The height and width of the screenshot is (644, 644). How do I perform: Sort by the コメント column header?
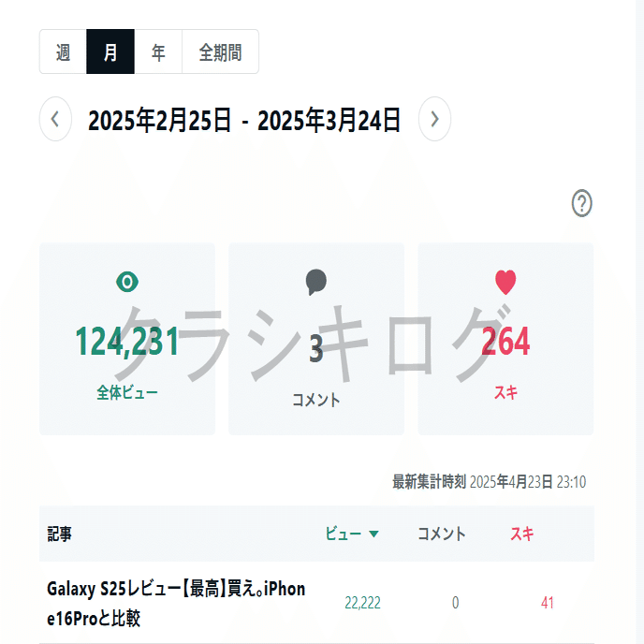pos(441,534)
